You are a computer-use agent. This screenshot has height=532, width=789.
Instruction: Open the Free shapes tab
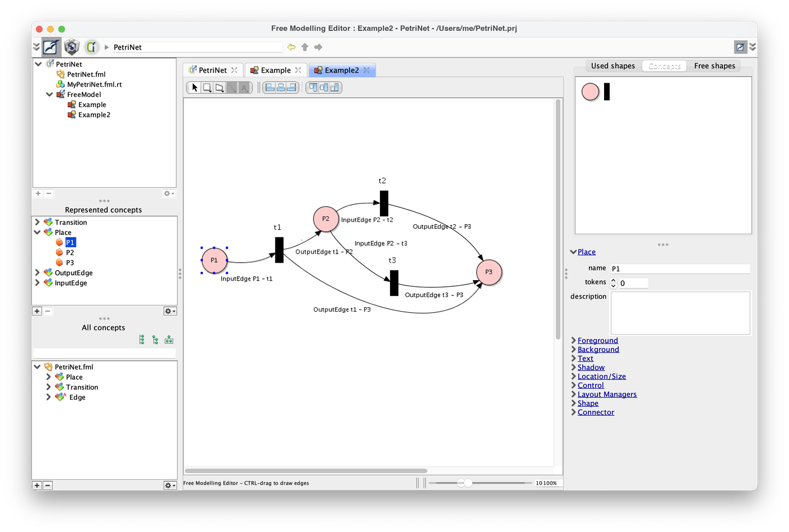[715, 66]
